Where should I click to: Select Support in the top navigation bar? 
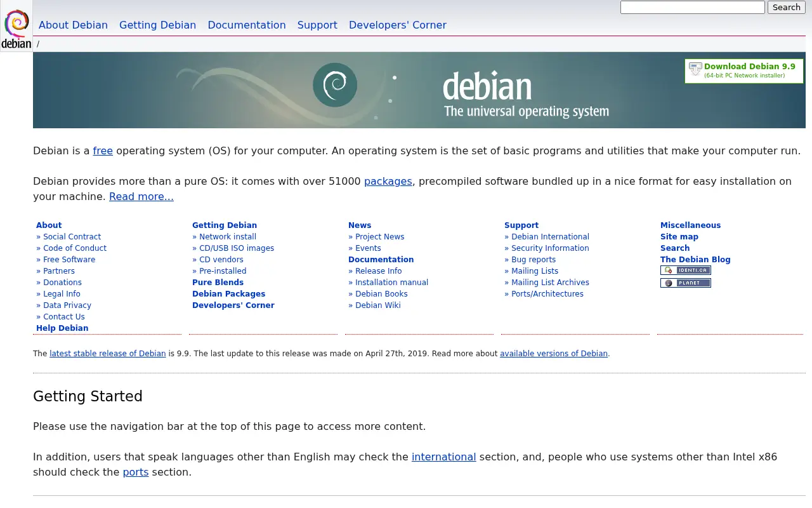(x=317, y=25)
